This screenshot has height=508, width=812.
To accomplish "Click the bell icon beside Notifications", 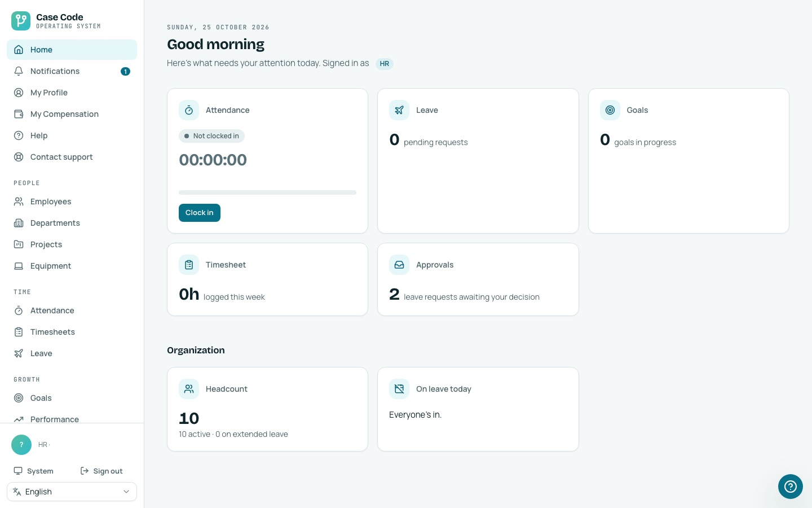I will click(19, 71).
